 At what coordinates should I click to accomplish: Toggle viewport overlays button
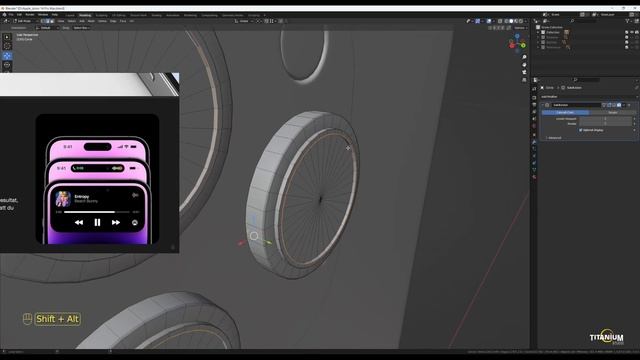coord(489,21)
